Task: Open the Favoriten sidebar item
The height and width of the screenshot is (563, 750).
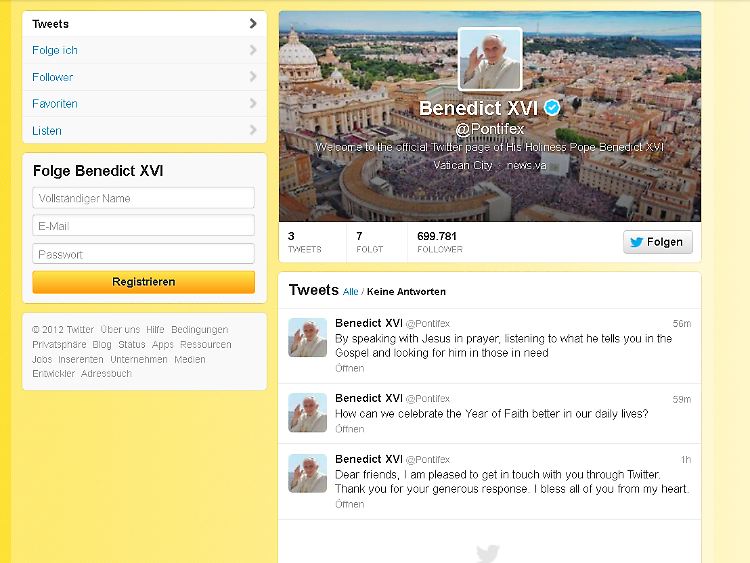Action: pos(144,104)
